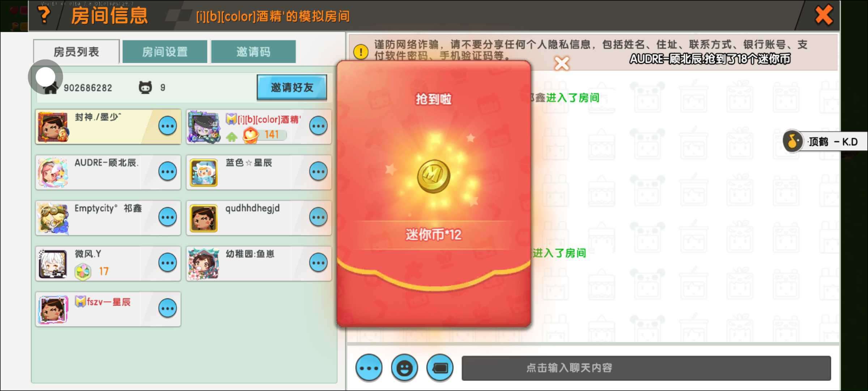Open the quick message card icon

(440, 368)
